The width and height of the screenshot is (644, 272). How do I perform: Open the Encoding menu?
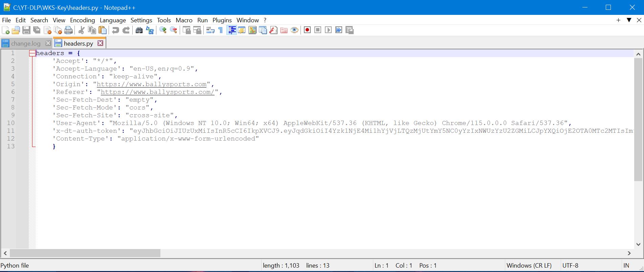83,20
